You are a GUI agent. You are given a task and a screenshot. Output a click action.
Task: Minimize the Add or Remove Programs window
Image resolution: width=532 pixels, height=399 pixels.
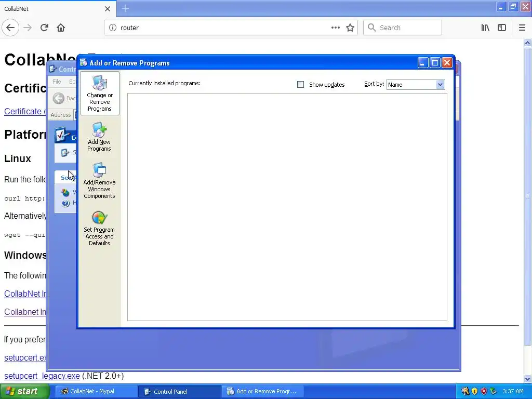(x=423, y=63)
